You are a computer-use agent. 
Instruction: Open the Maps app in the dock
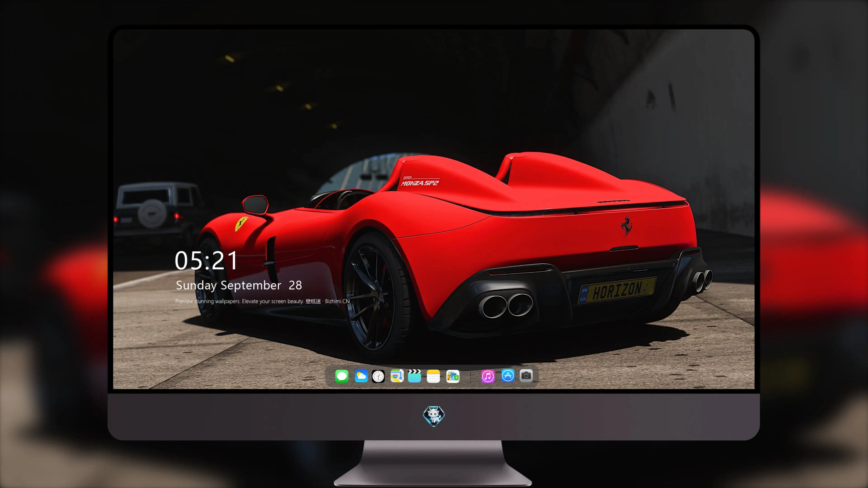397,376
